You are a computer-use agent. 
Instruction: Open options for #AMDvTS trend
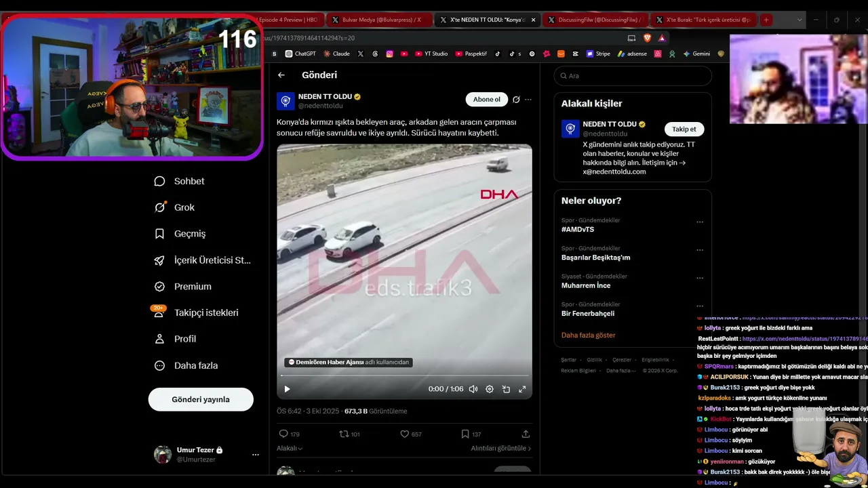tap(700, 222)
